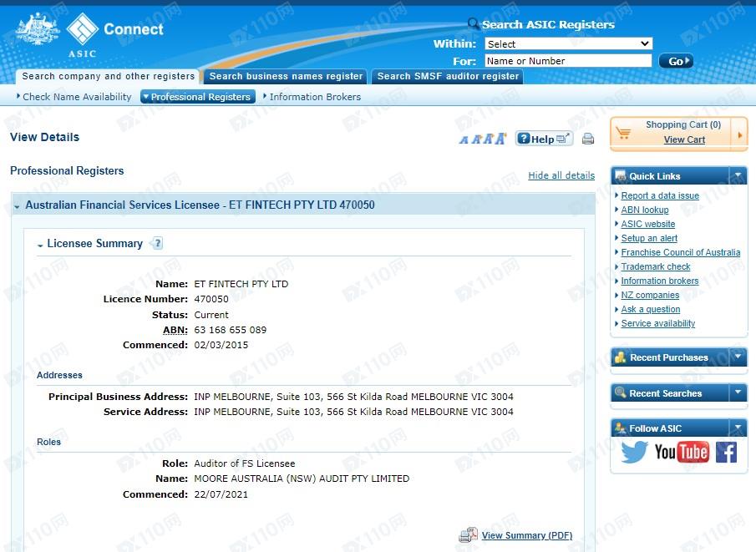This screenshot has height=552, width=756.
Task: Click the Hide all details link
Action: [x=561, y=175]
